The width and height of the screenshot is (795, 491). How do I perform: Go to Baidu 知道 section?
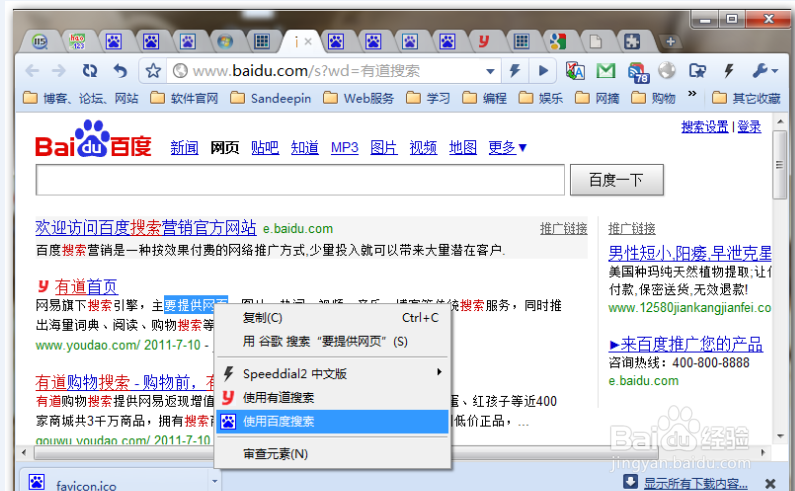click(304, 148)
